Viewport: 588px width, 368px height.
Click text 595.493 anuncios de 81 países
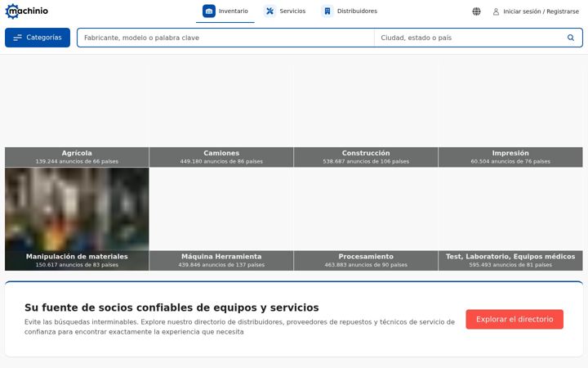pos(510,265)
